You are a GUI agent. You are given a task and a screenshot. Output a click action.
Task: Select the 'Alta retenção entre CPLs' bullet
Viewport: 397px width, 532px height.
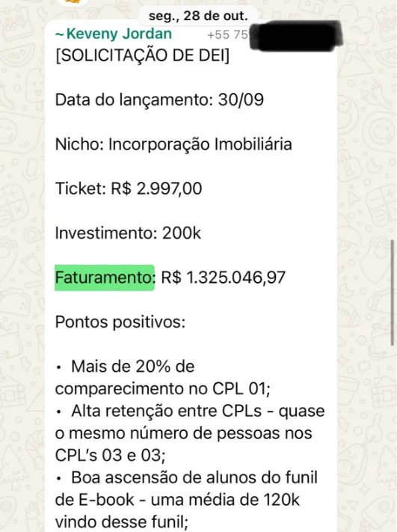coord(167,411)
